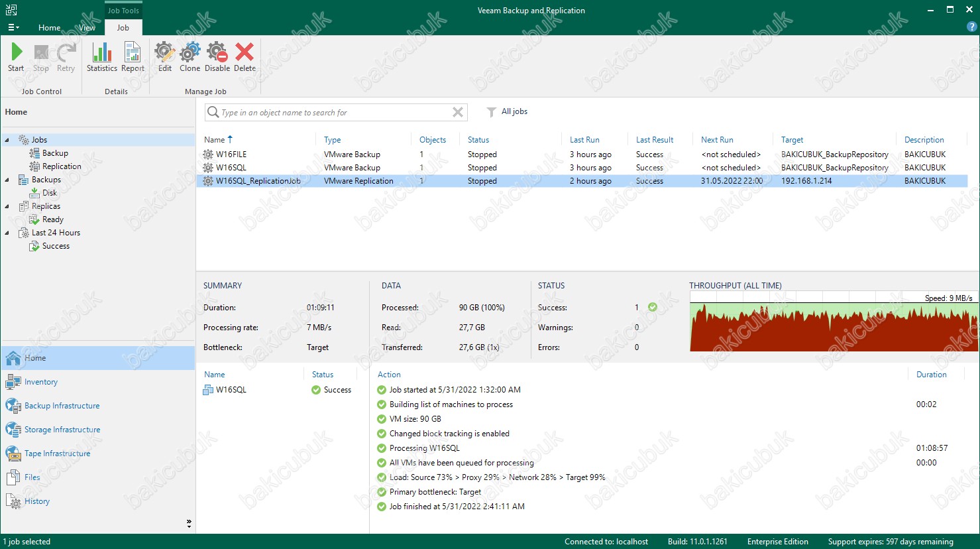Click the Duration column header
This screenshot has width=980, height=549.
(931, 375)
